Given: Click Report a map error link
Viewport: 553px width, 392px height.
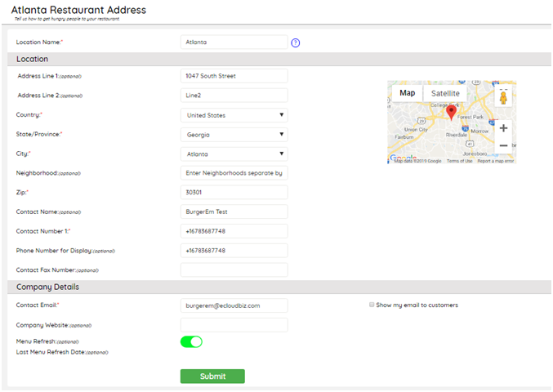Looking at the screenshot, I should (x=495, y=161).
